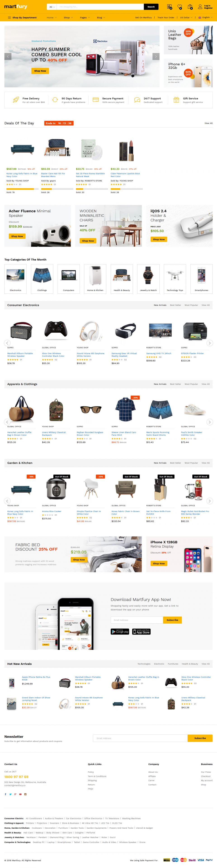Click the newsletter Email Address field
Viewport: 217px width, 868px height.
(140, 738)
